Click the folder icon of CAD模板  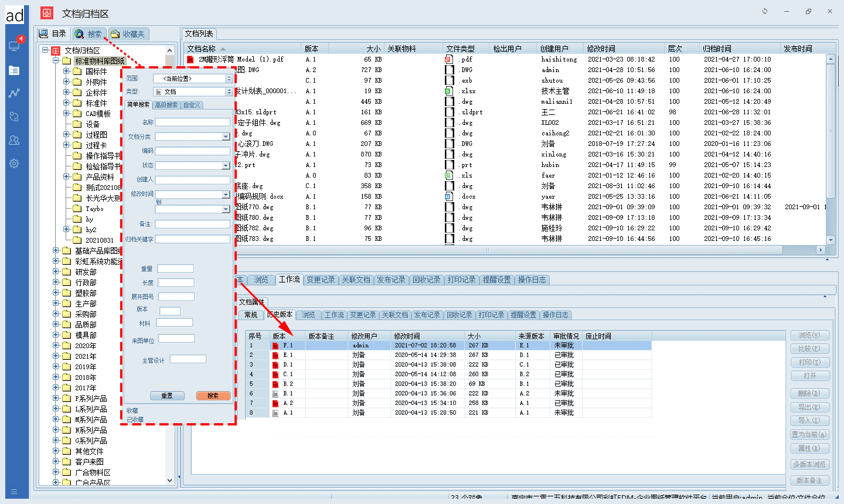[77, 114]
